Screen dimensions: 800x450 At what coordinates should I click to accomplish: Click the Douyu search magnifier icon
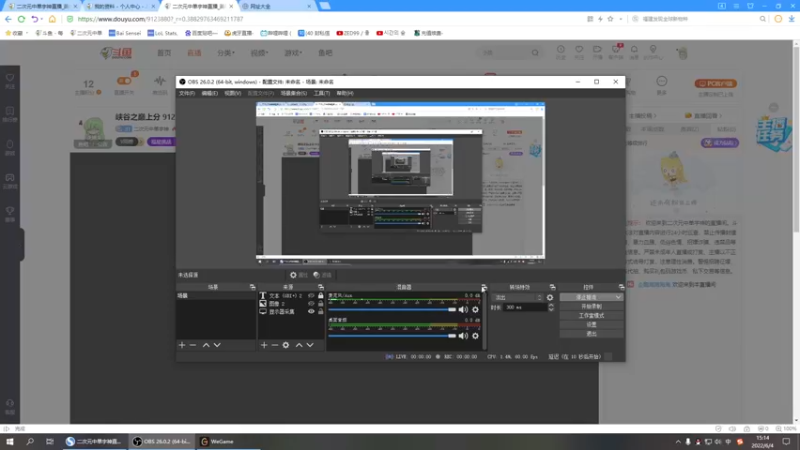click(535, 53)
